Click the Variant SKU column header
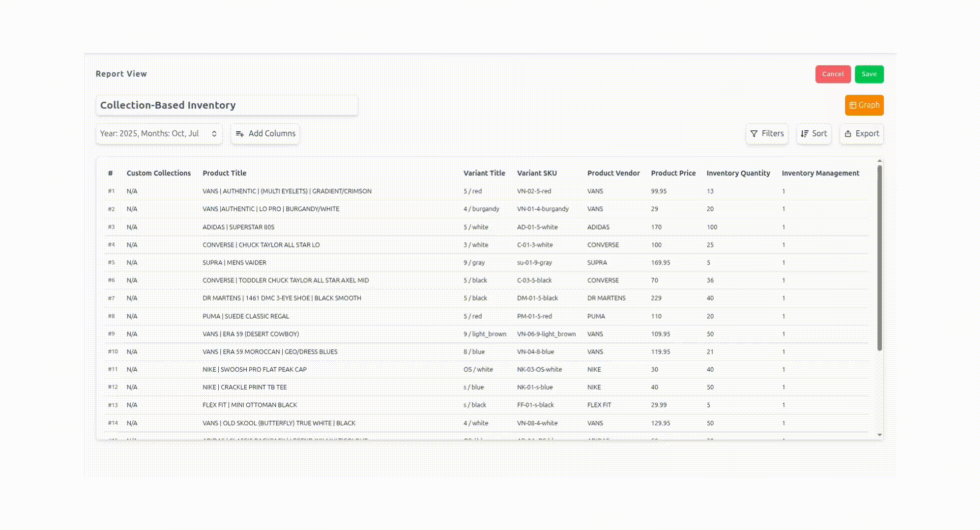Viewport: 980px width, 530px height. click(537, 173)
